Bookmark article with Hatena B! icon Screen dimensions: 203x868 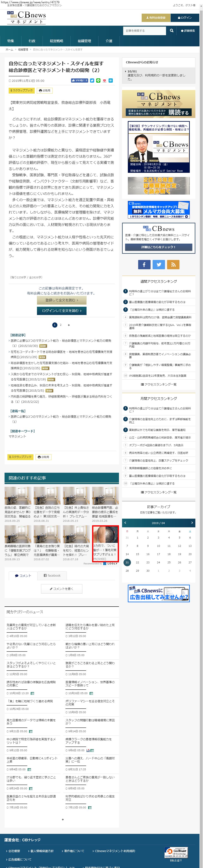pyautogui.click(x=110, y=81)
